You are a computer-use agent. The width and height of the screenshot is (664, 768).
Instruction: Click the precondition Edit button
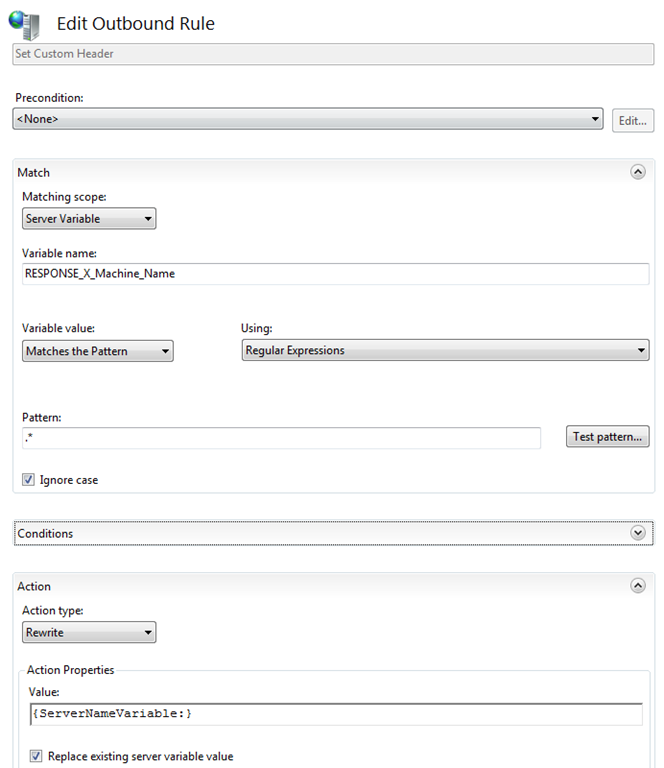click(633, 120)
